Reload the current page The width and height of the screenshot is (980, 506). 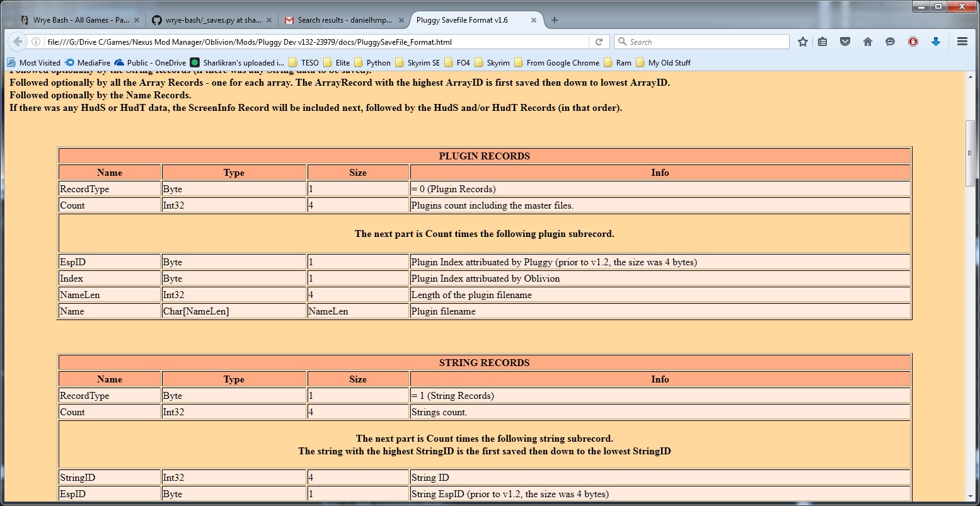pos(599,42)
